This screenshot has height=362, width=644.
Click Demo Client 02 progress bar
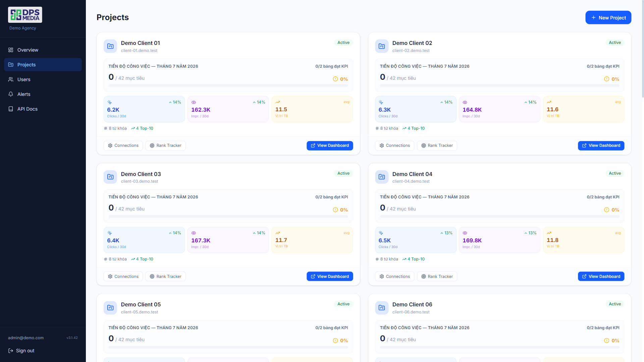point(499,85)
